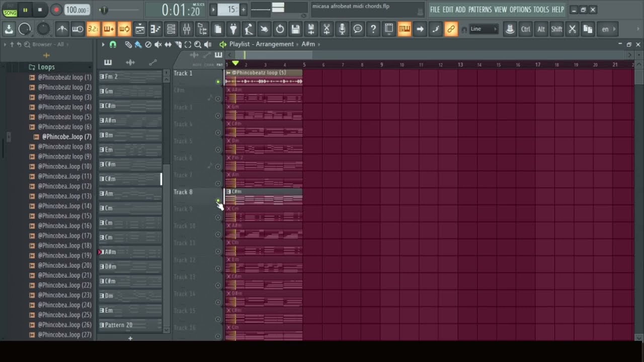Pause playback with the pause button
644x362 pixels.
click(25, 10)
